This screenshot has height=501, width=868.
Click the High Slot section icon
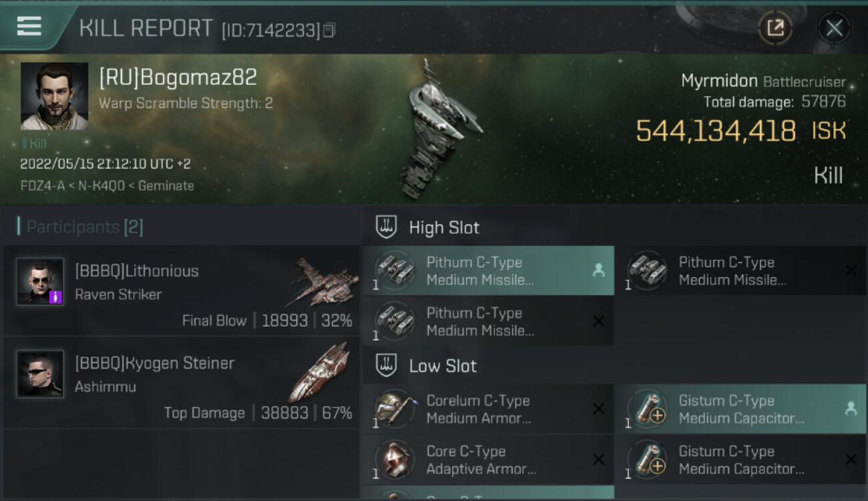[386, 227]
